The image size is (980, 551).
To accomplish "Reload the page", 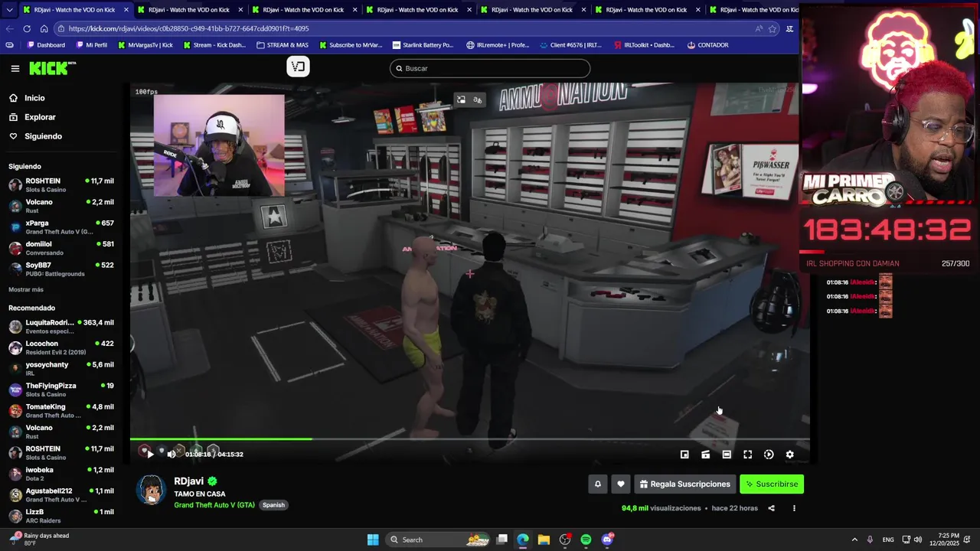I will tap(27, 28).
